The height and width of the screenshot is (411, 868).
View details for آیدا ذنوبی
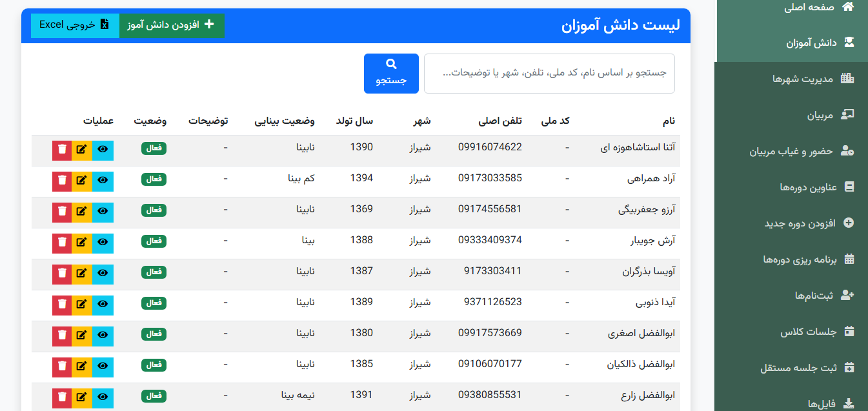pos(103,305)
